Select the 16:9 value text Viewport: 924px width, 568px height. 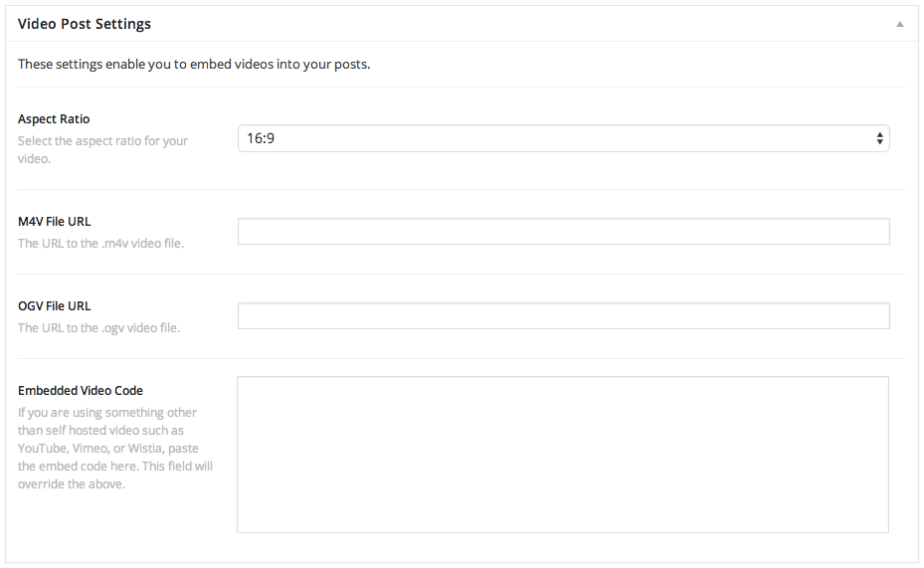261,138
